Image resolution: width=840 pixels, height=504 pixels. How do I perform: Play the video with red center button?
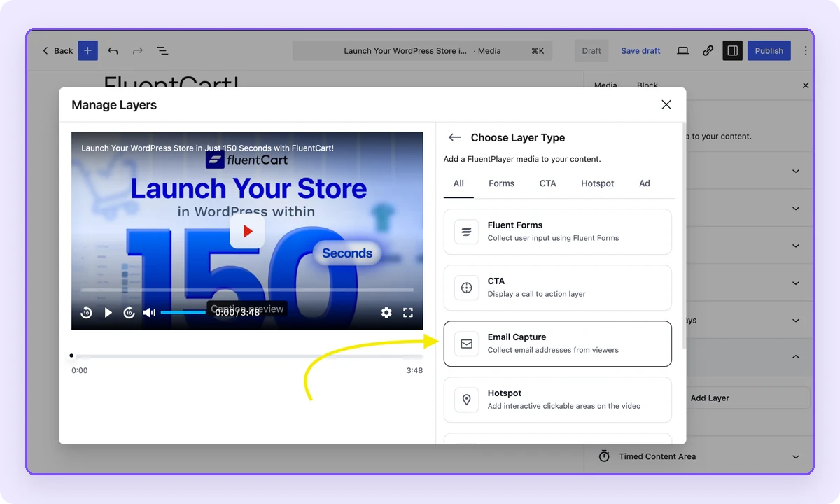(247, 231)
